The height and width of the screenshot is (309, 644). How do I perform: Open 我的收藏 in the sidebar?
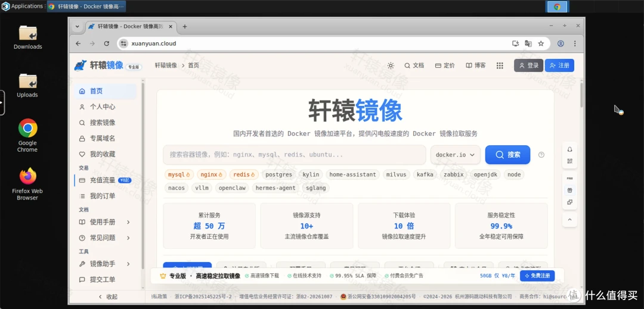click(x=105, y=154)
